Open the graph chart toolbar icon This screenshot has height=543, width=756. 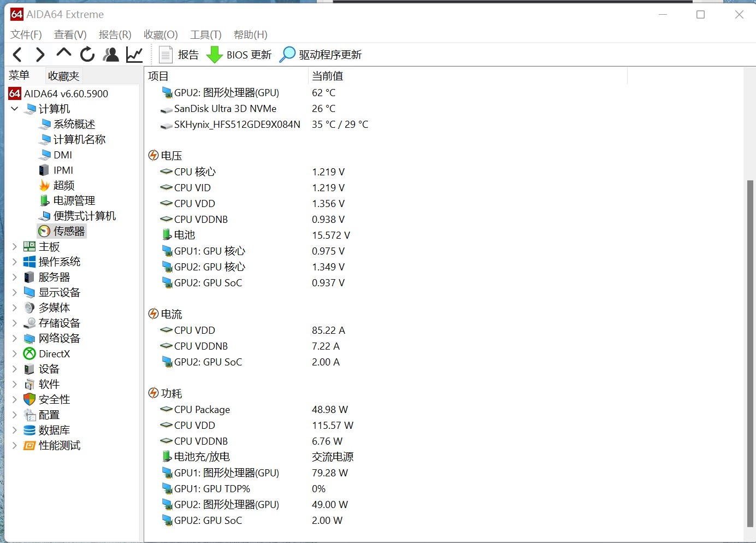(x=134, y=55)
